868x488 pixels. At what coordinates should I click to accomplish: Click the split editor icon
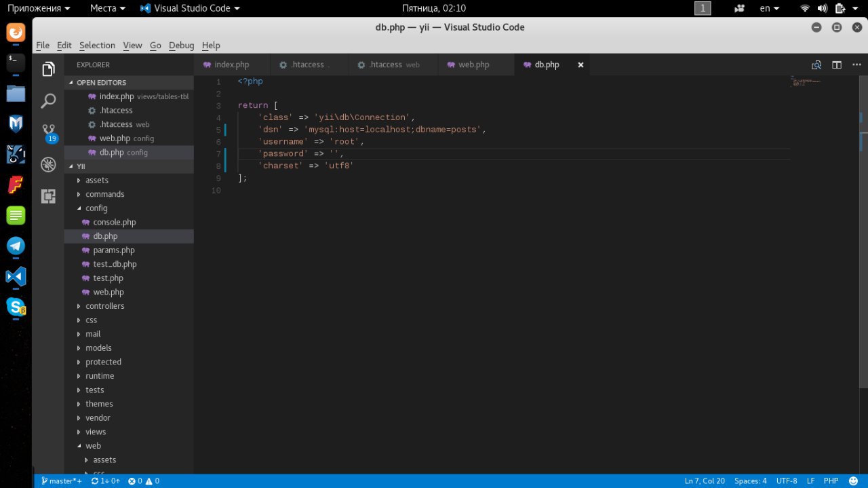tap(837, 65)
